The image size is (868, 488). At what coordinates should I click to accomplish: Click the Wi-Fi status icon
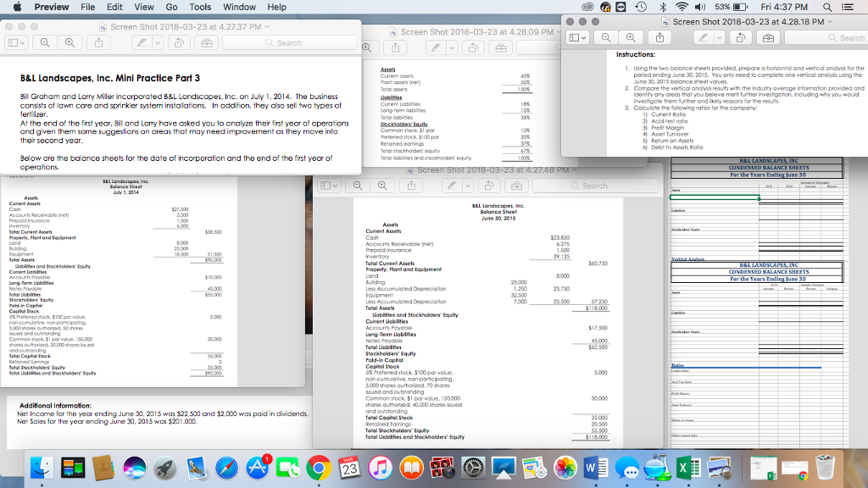pos(682,7)
